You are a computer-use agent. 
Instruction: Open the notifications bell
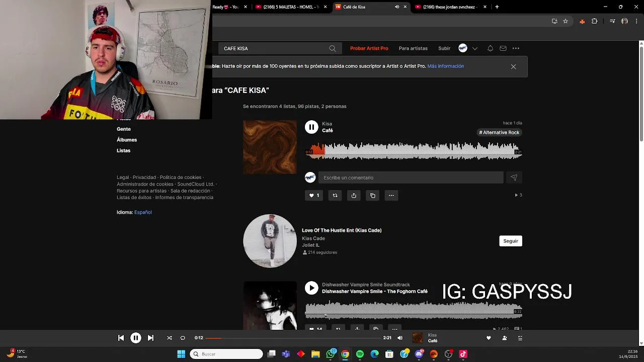tap(490, 48)
